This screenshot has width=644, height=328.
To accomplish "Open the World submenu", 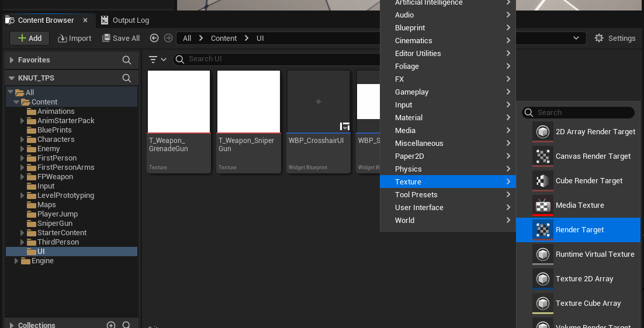I will (x=448, y=220).
